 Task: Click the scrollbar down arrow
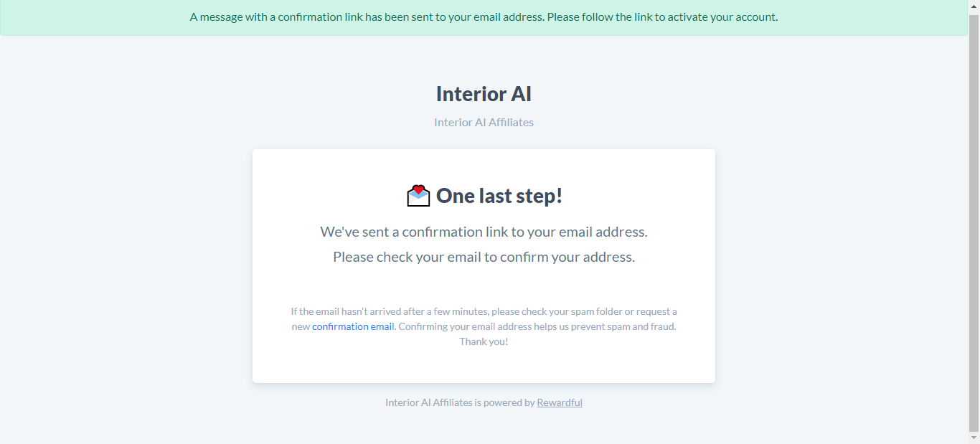(x=974, y=438)
